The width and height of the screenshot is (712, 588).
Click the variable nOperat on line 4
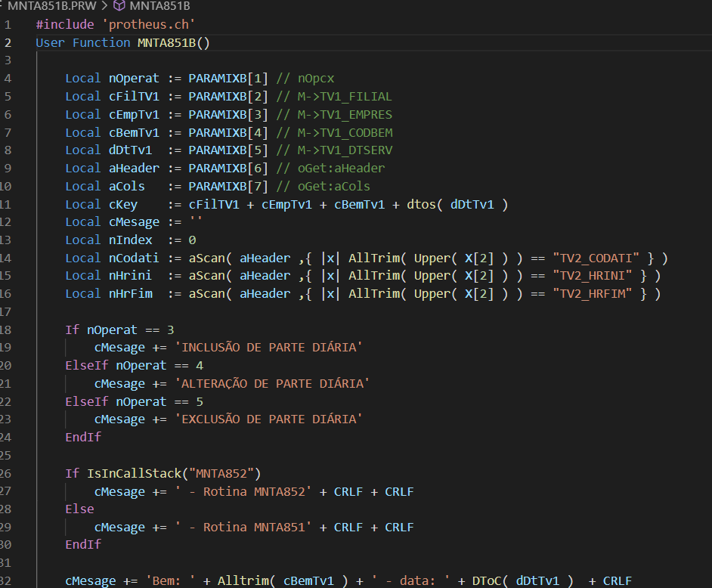coord(134,79)
